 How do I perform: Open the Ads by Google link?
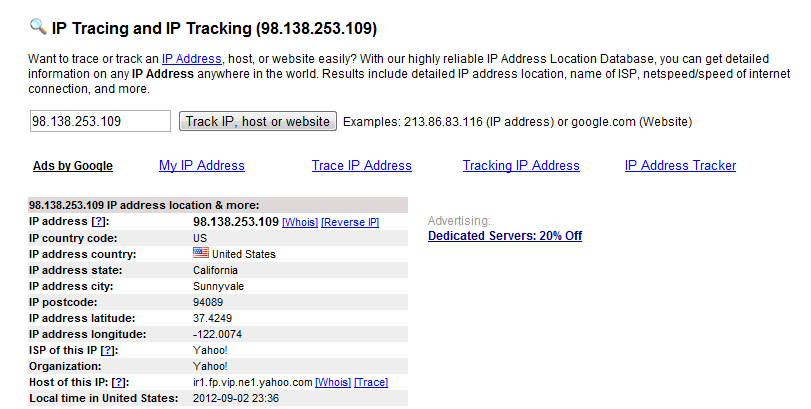[73, 166]
